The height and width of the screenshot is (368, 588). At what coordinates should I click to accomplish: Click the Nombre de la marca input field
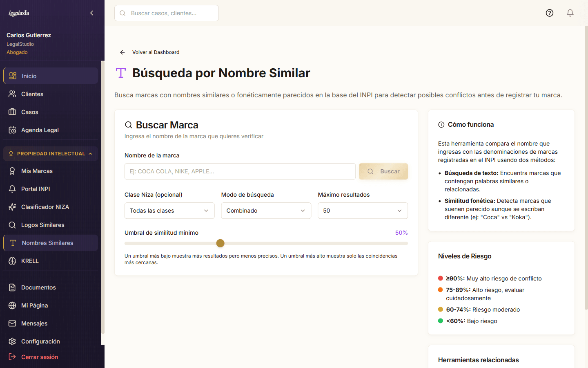(x=240, y=171)
